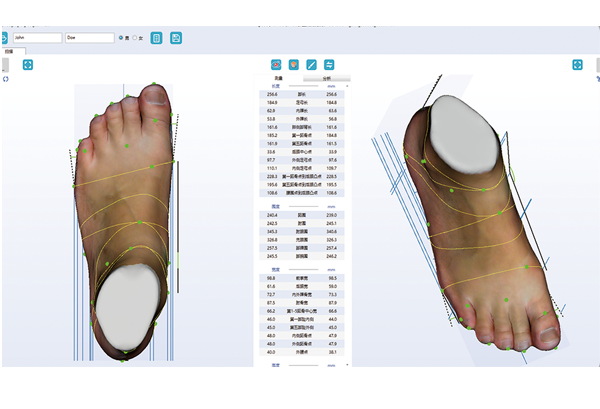
Task: Click the swap left-right icon
Action: pos(329,65)
